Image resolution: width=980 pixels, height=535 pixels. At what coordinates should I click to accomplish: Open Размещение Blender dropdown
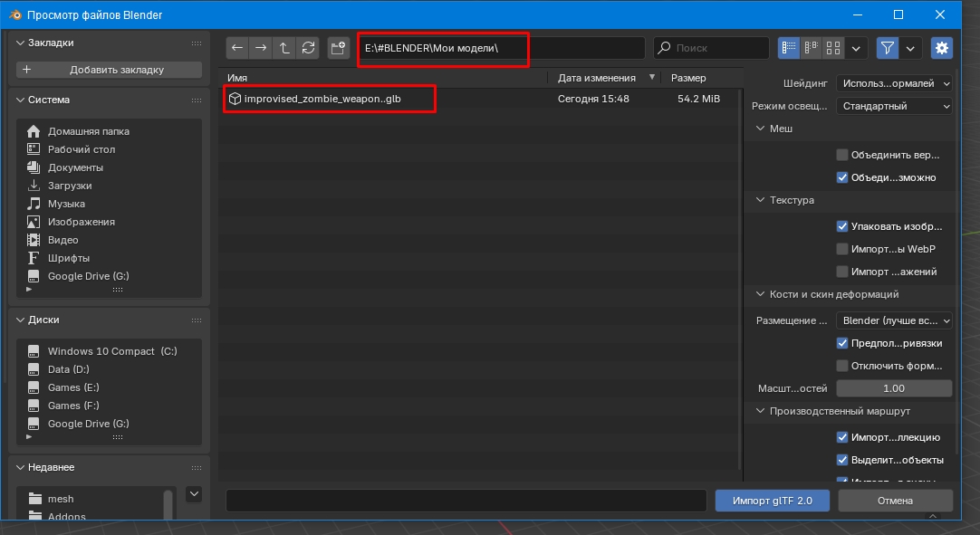tap(894, 320)
